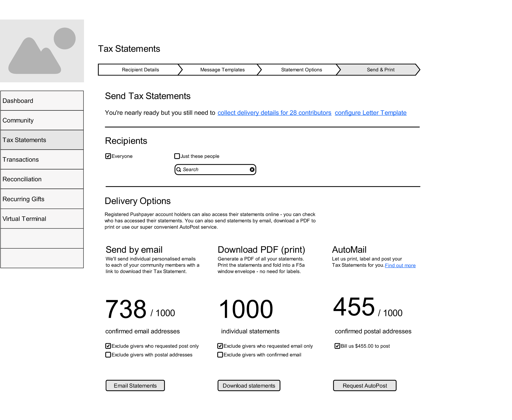Screen dimensions: 512x420
Task: Select Recurring Gifts in sidebar
Action: pos(42,199)
